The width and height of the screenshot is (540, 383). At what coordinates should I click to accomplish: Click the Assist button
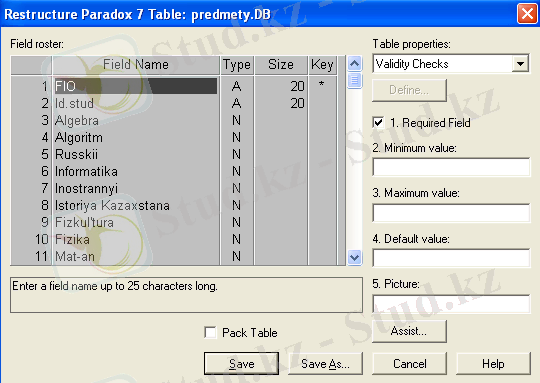[x=409, y=331]
